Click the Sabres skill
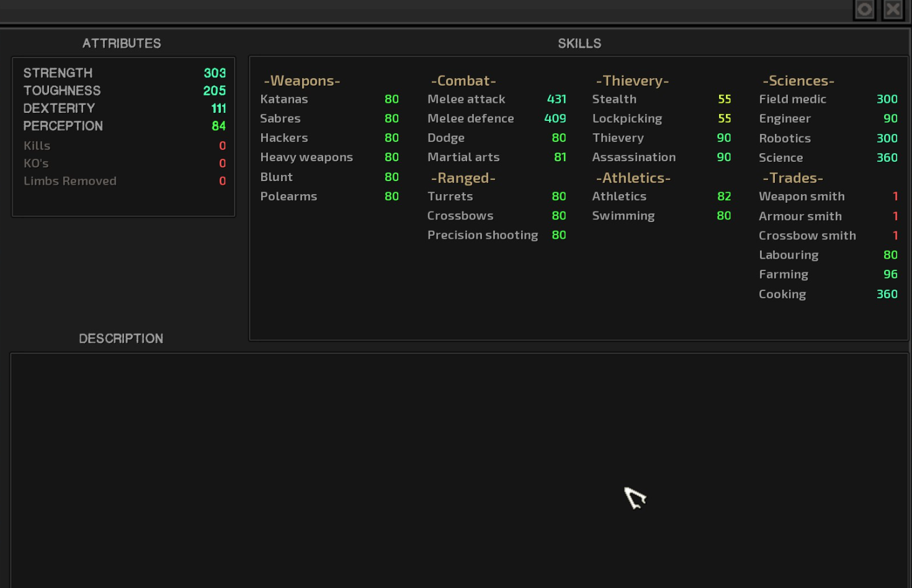The image size is (912, 588). pyautogui.click(x=329, y=118)
